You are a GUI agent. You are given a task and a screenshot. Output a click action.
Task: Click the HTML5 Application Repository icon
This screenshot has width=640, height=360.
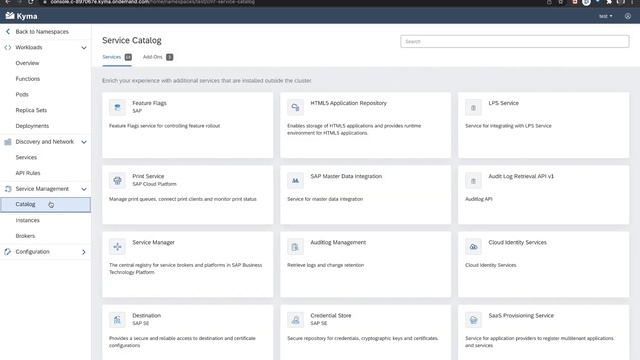tap(295, 107)
